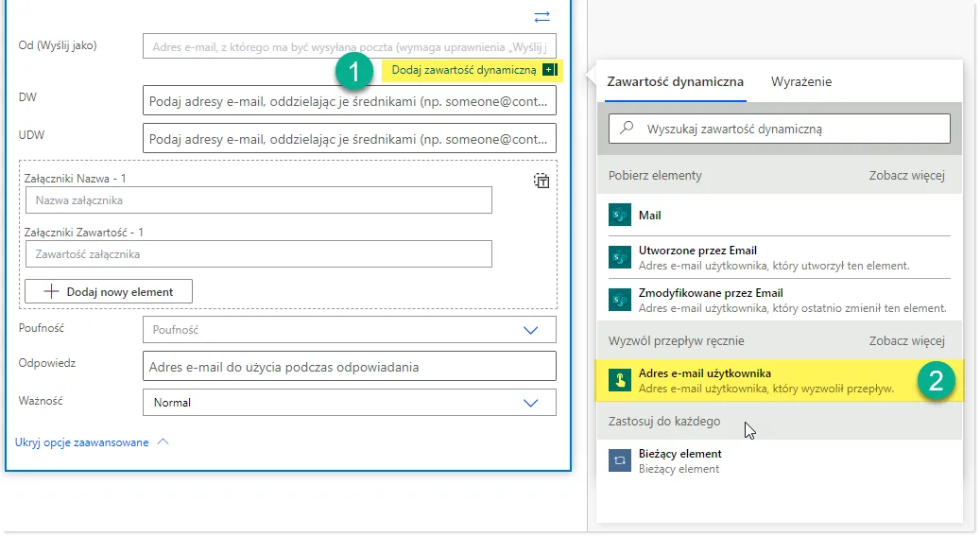Click the SharePoint icon beside Mail
The height and width of the screenshot is (537, 980).
[620, 216]
